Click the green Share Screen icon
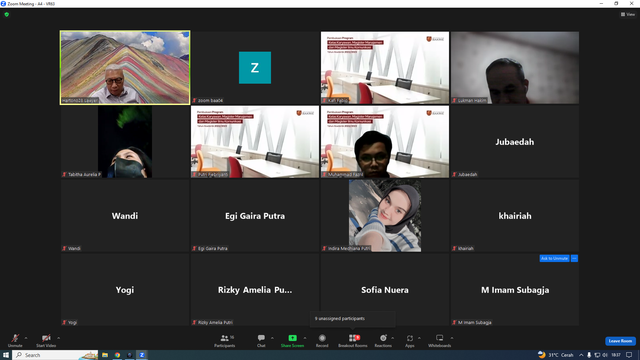 [x=292, y=338]
